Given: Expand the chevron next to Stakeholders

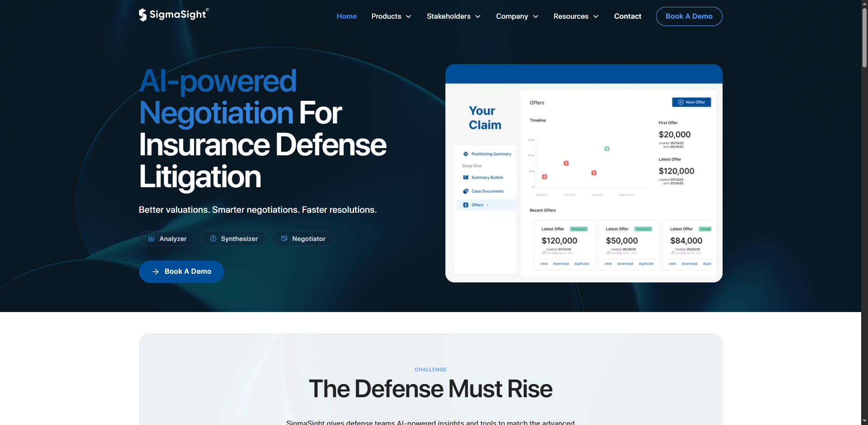Looking at the screenshot, I should pos(478,16).
